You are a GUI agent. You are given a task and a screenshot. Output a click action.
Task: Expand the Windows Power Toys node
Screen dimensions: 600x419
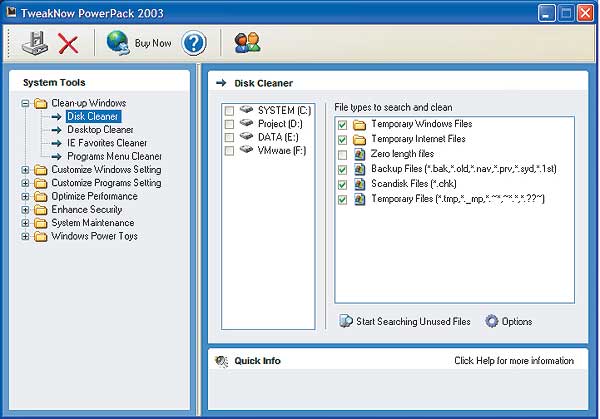point(25,236)
